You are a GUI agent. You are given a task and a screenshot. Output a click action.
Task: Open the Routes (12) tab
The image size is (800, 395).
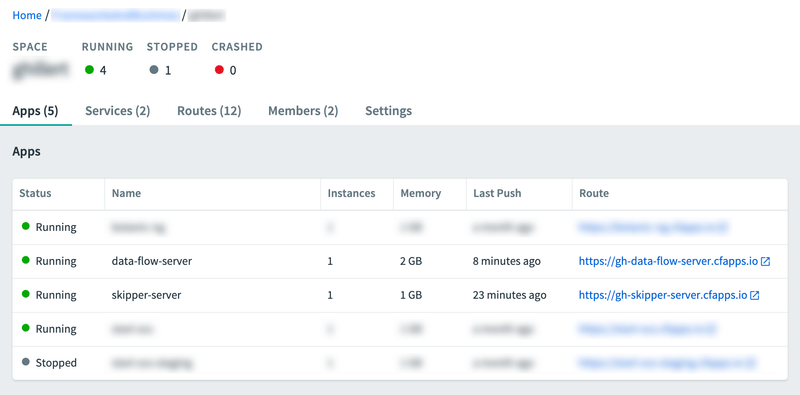point(209,111)
